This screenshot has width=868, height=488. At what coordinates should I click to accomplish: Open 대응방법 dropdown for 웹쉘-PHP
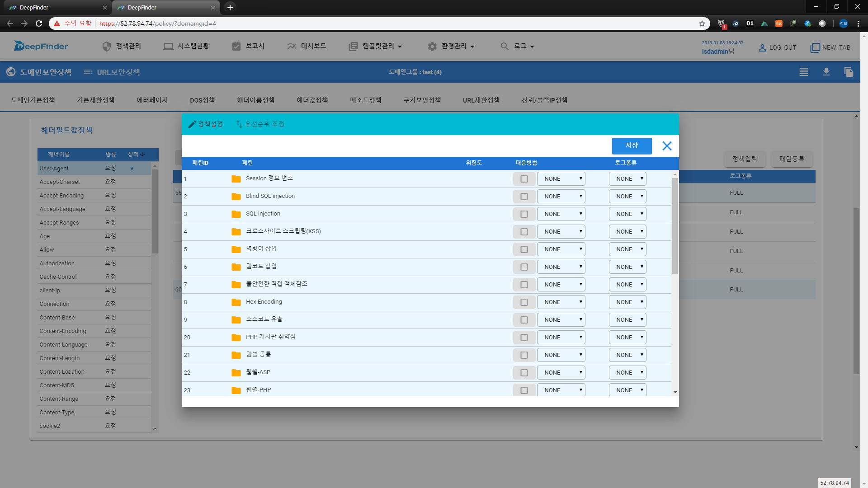pos(561,390)
